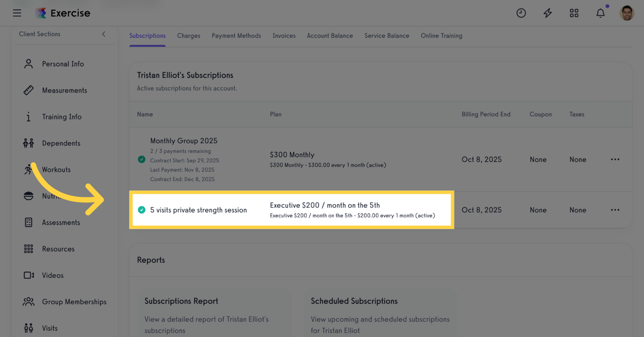Viewport: 644px width, 337px height.
Task: Open the apps grid icon
Action: pos(574,13)
